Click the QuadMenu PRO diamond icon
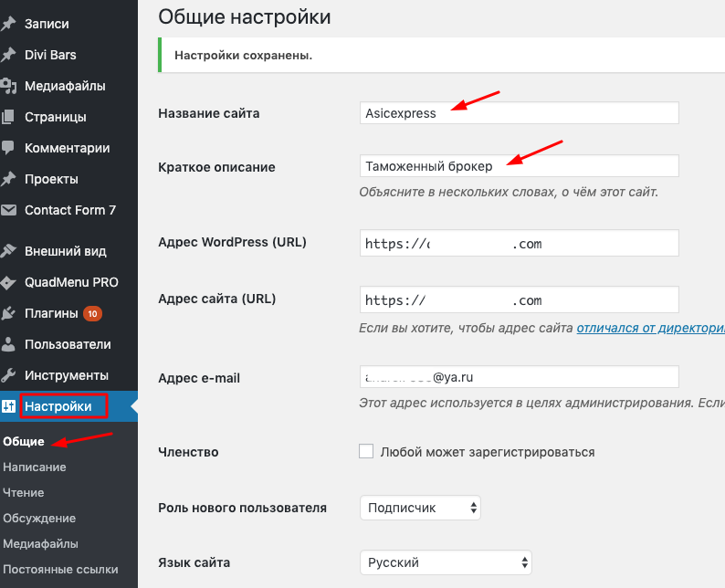Screen dimensions: 725x588 tap(8, 282)
